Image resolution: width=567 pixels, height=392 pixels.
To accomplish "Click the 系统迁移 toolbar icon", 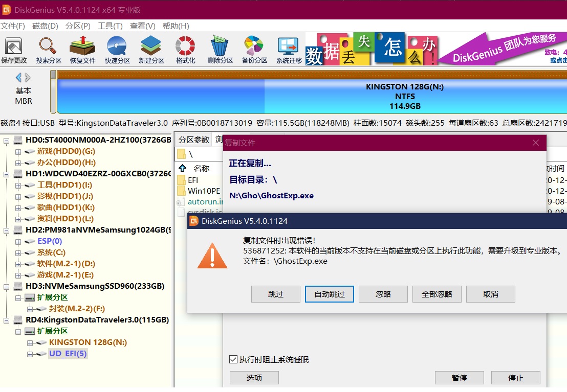I will [289, 50].
